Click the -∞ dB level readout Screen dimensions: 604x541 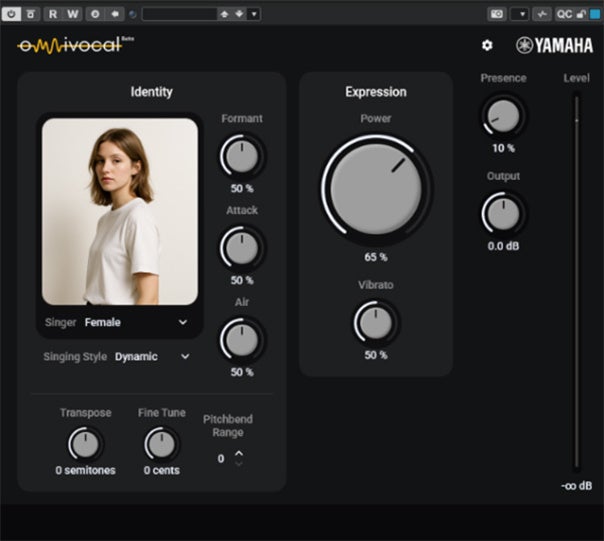click(x=576, y=486)
